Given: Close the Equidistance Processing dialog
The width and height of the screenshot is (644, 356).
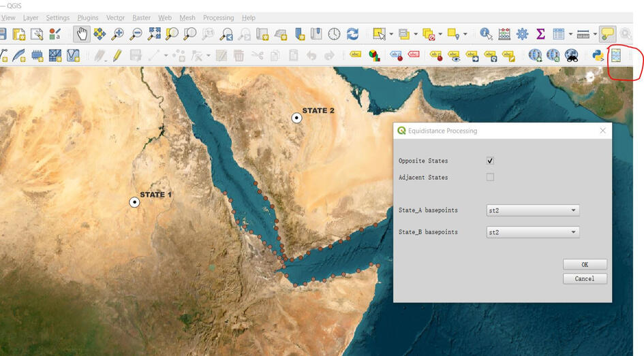Looking at the screenshot, I should click(x=602, y=131).
